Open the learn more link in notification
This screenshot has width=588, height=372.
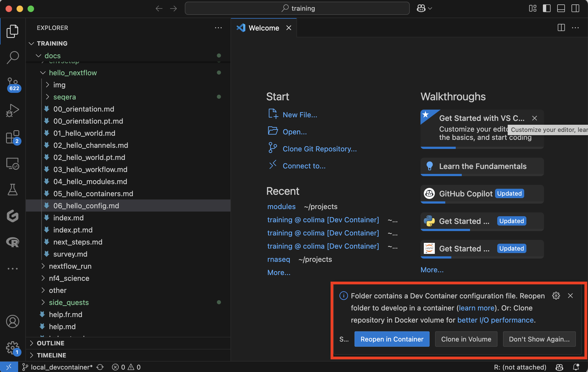[477, 308]
